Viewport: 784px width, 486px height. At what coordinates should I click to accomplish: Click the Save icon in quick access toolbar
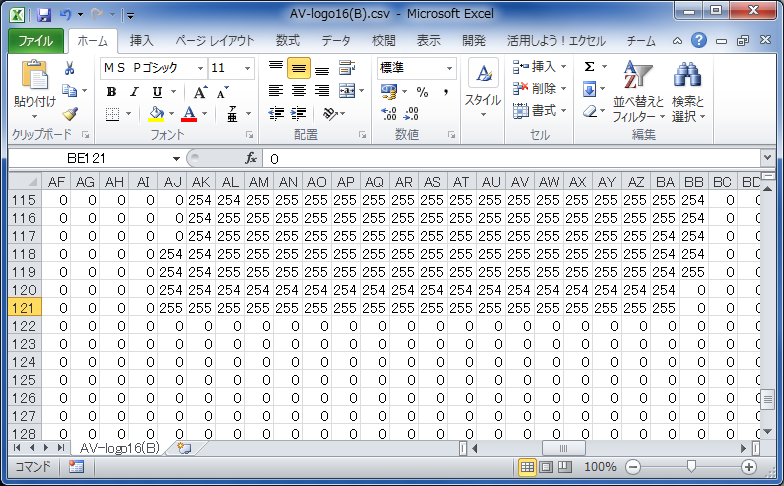tap(44, 14)
